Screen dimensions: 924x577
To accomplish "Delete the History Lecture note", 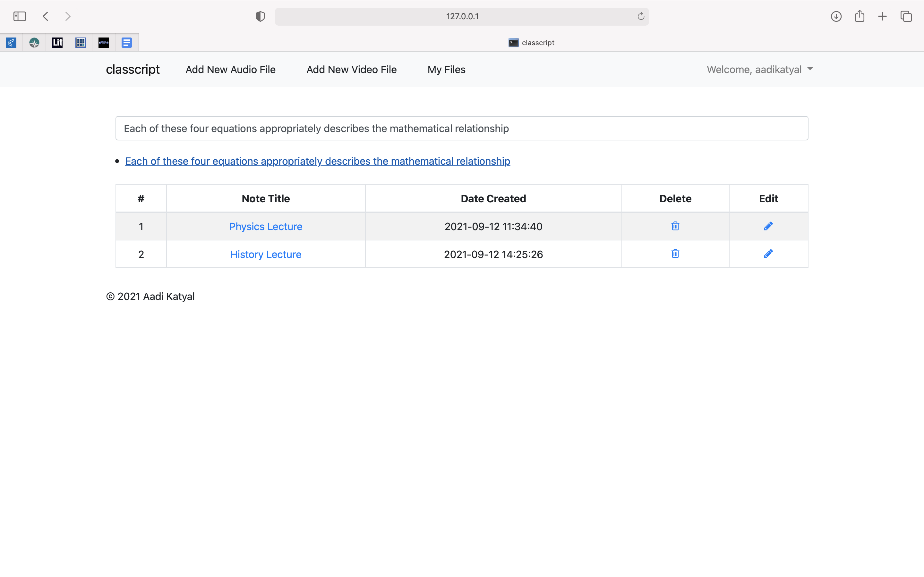I will pos(675,254).
